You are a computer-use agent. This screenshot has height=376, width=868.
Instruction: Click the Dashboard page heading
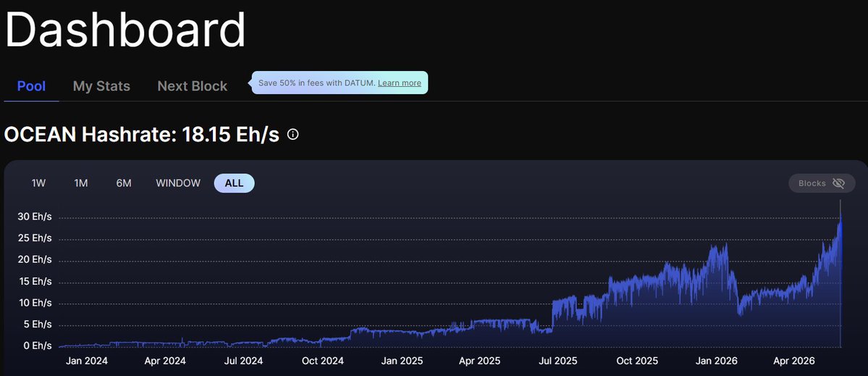pyautogui.click(x=125, y=29)
